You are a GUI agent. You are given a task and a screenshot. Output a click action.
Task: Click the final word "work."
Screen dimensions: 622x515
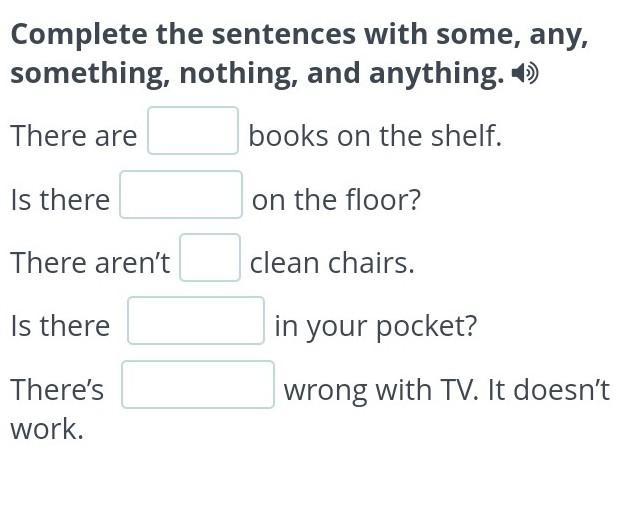tap(47, 429)
